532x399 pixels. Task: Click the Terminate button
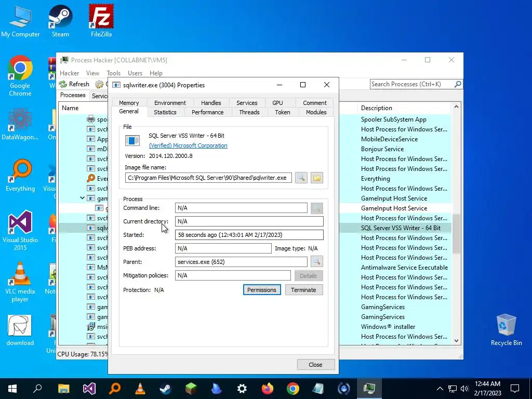coord(303,290)
